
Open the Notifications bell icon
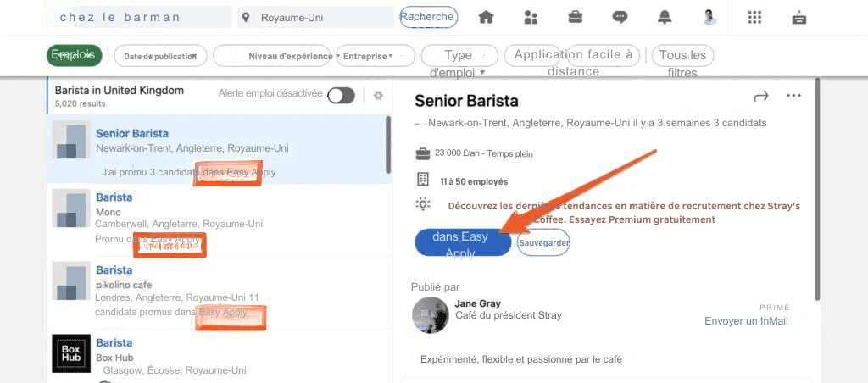click(665, 18)
